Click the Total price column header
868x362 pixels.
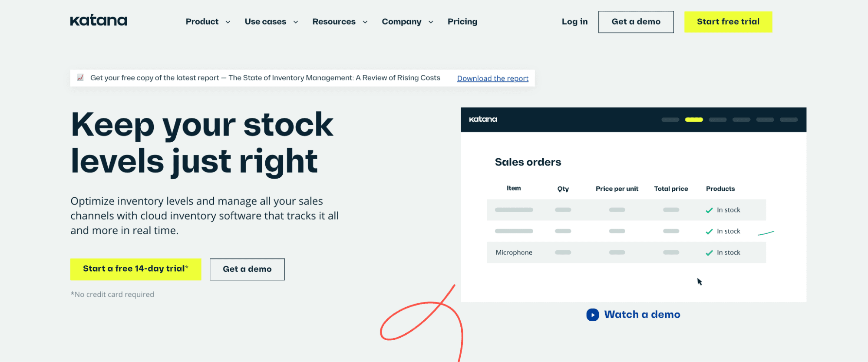pos(671,189)
